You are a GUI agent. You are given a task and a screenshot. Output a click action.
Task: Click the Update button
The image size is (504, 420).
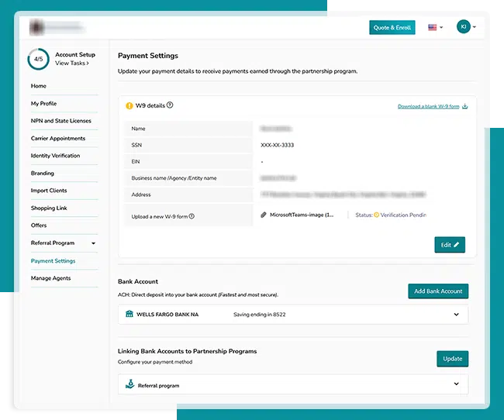453,359
